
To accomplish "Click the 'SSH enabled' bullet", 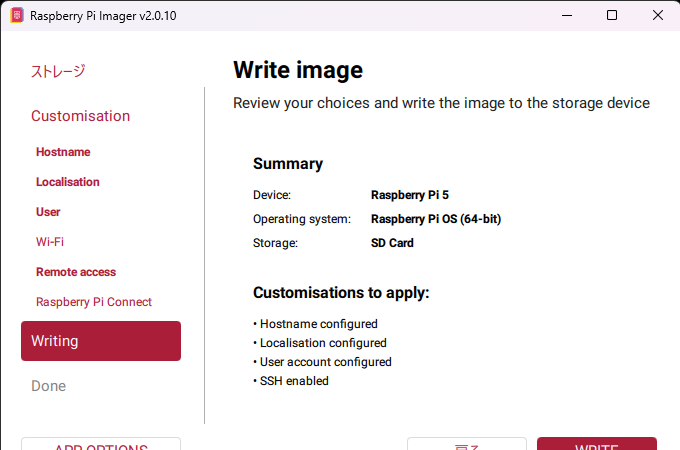I will tap(291, 381).
